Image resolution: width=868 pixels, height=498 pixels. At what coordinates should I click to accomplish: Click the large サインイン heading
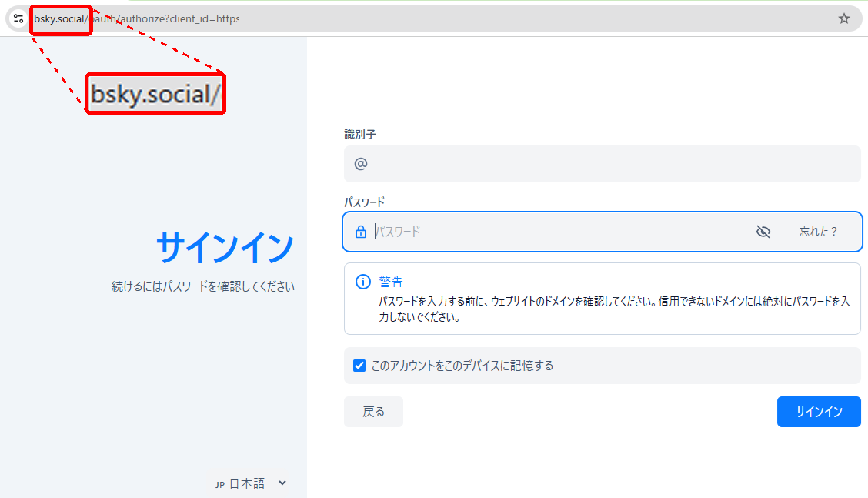[x=225, y=247]
